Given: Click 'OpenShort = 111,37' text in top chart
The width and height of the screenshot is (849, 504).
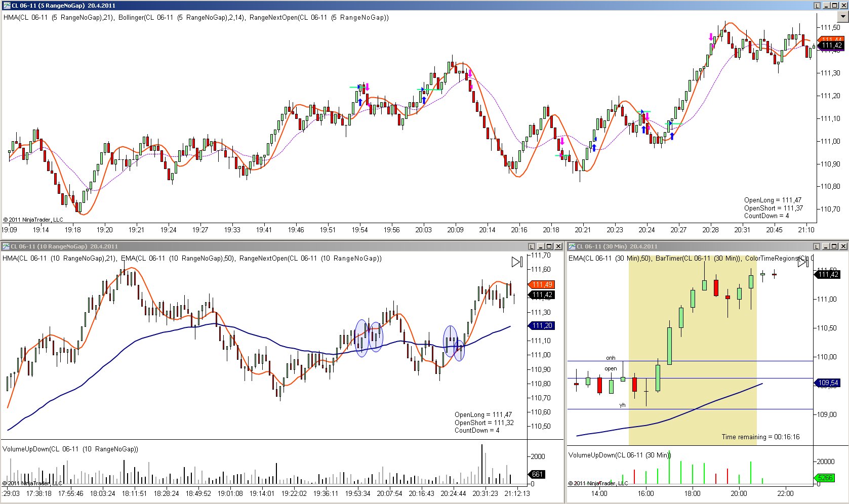Looking at the screenshot, I should [x=773, y=208].
